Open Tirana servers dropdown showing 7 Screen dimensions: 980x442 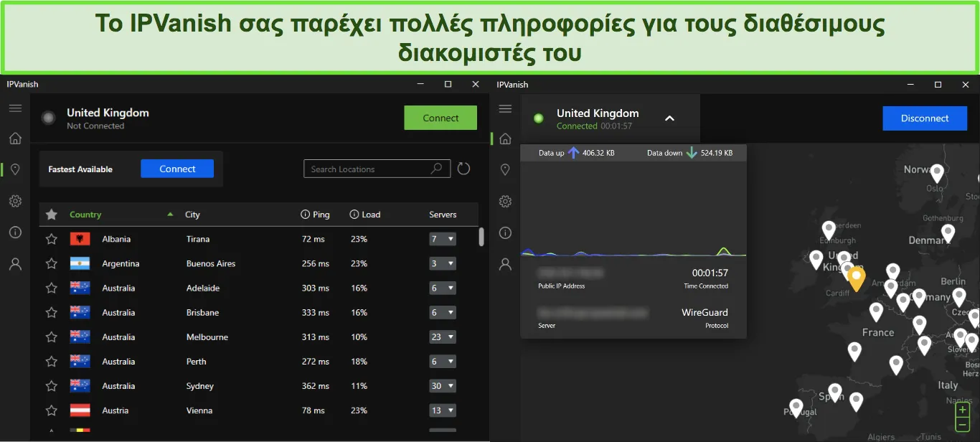(x=443, y=239)
